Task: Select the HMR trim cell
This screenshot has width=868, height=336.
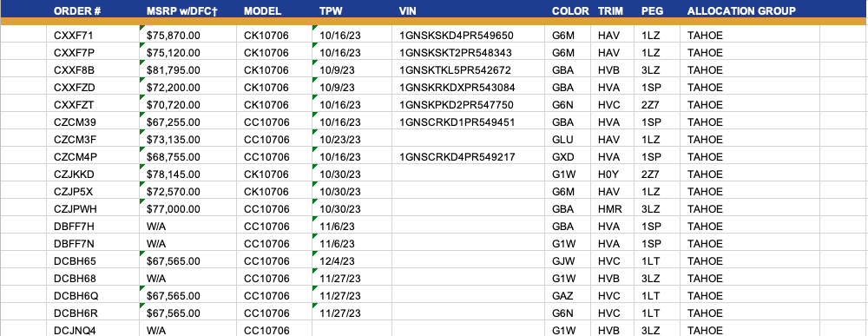Action: tap(613, 209)
